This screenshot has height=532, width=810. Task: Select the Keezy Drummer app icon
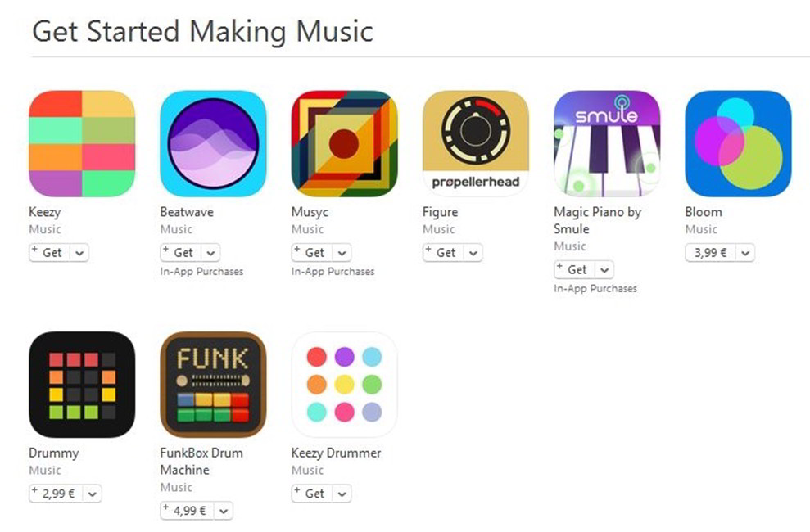tap(344, 385)
